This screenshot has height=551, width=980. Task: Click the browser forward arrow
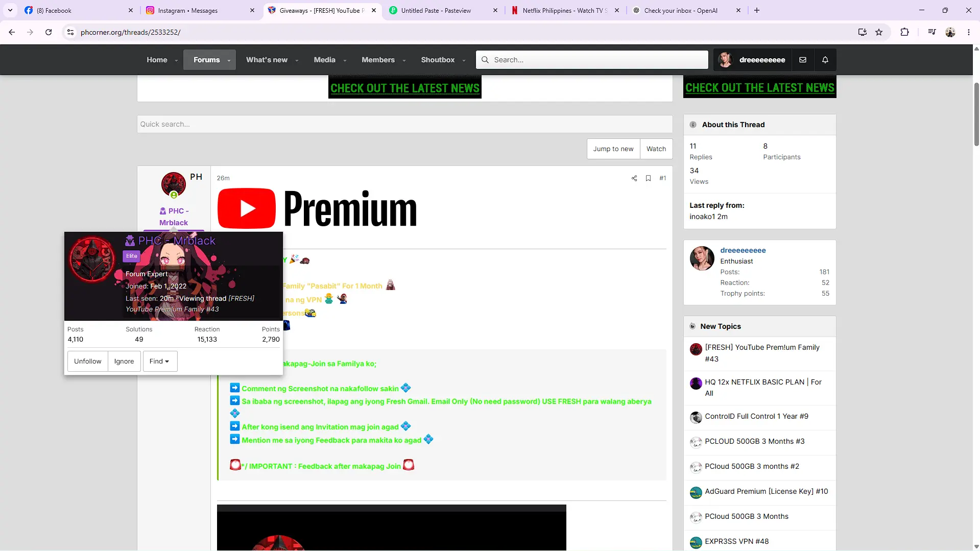[30, 32]
